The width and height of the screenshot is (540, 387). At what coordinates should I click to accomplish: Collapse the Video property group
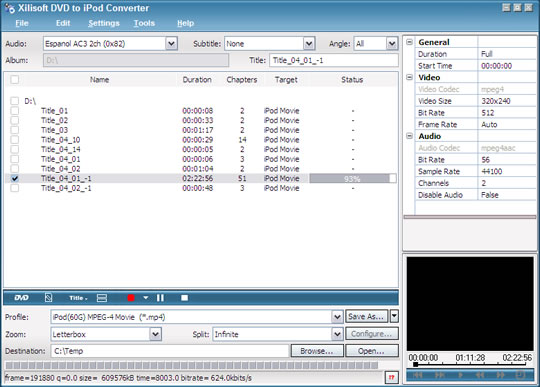[409, 77]
